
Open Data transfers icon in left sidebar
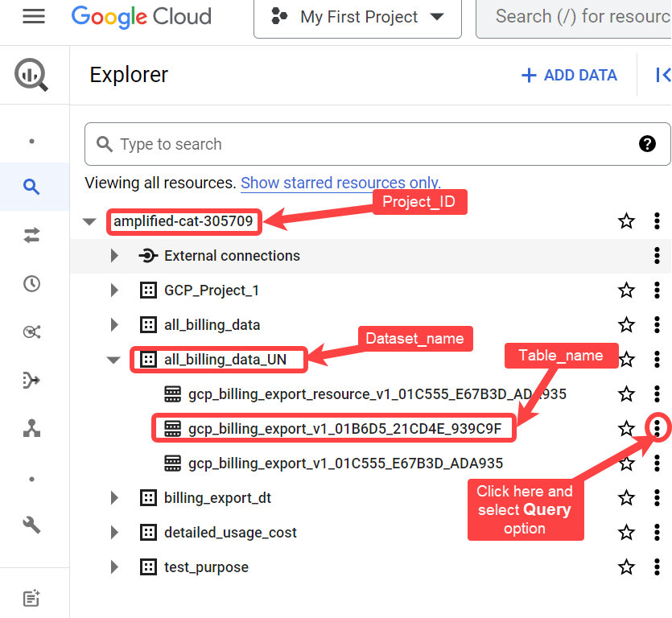point(31,235)
